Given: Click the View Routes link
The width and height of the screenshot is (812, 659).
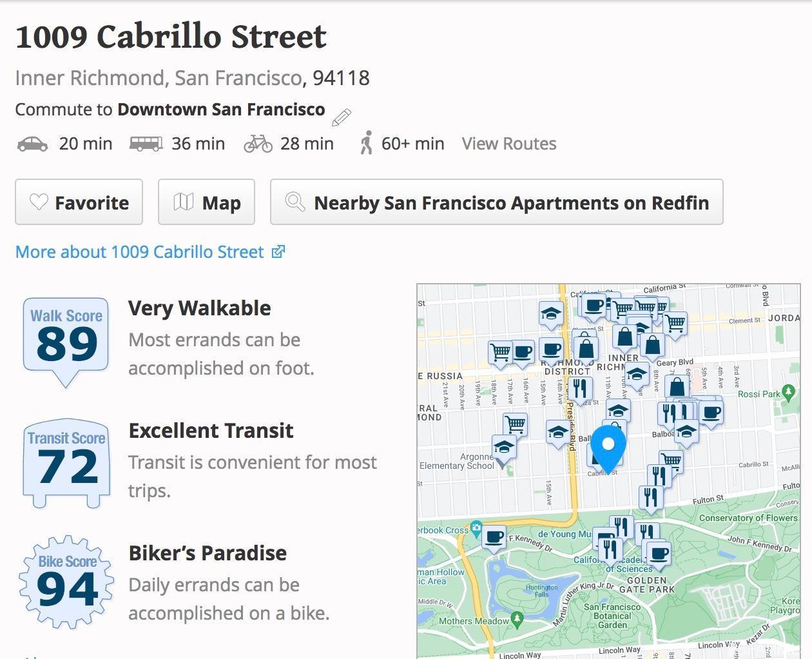Looking at the screenshot, I should (x=508, y=144).
